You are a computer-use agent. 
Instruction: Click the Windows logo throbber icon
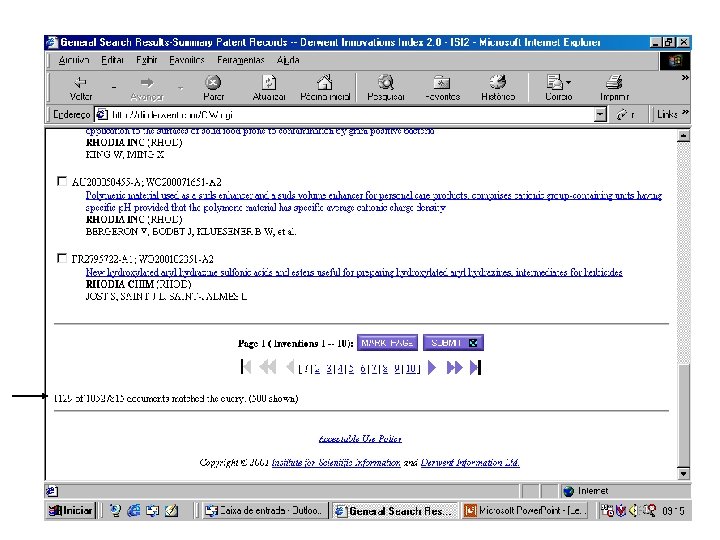point(675,61)
